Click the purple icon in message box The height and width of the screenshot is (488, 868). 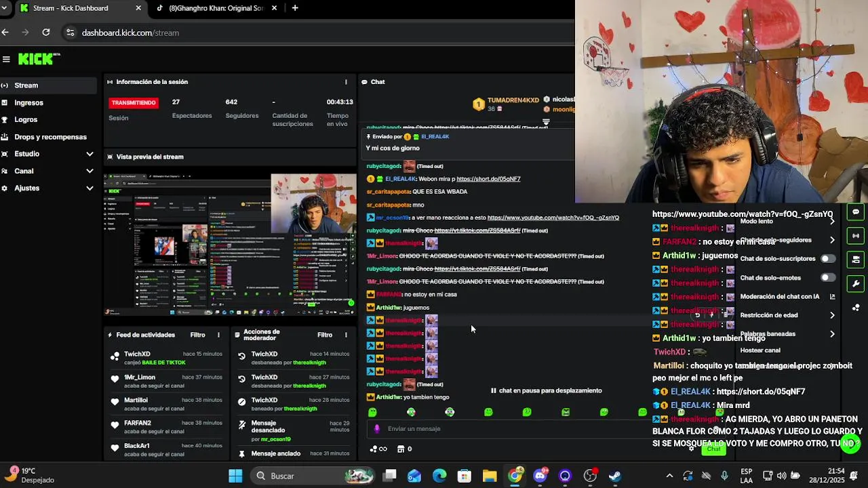coord(377,428)
